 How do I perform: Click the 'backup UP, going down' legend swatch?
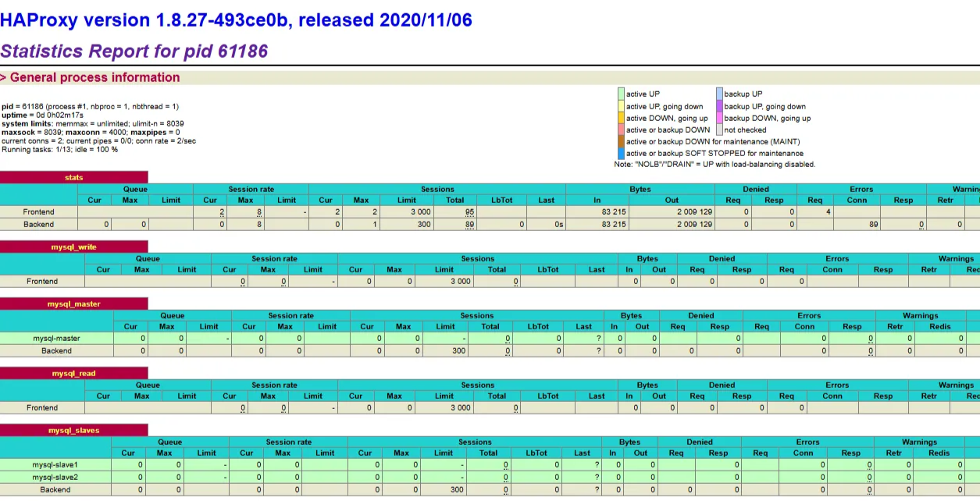719,106
